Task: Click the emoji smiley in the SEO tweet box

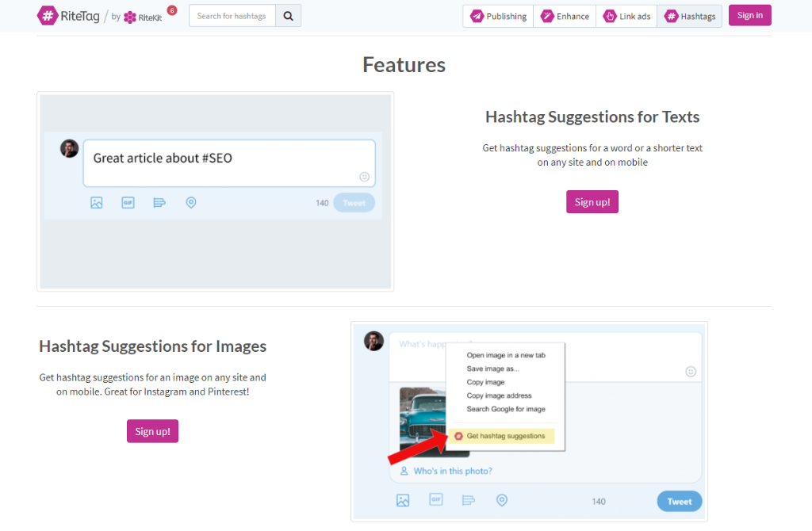Action: tap(365, 177)
